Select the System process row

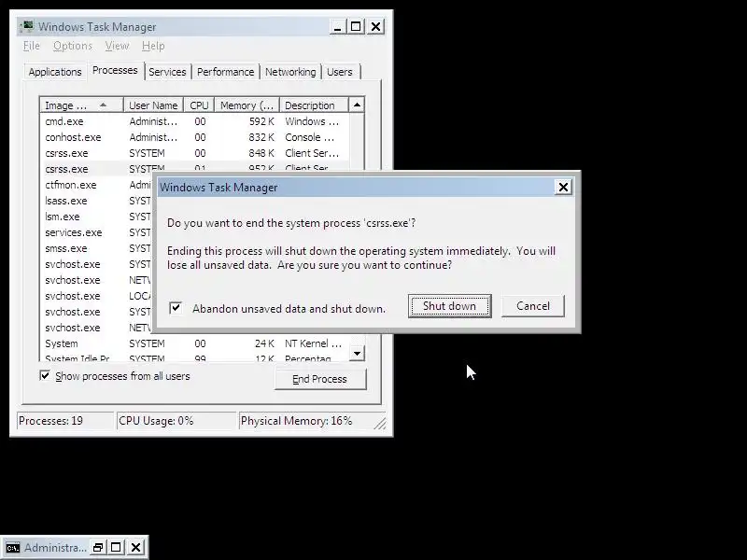click(194, 343)
